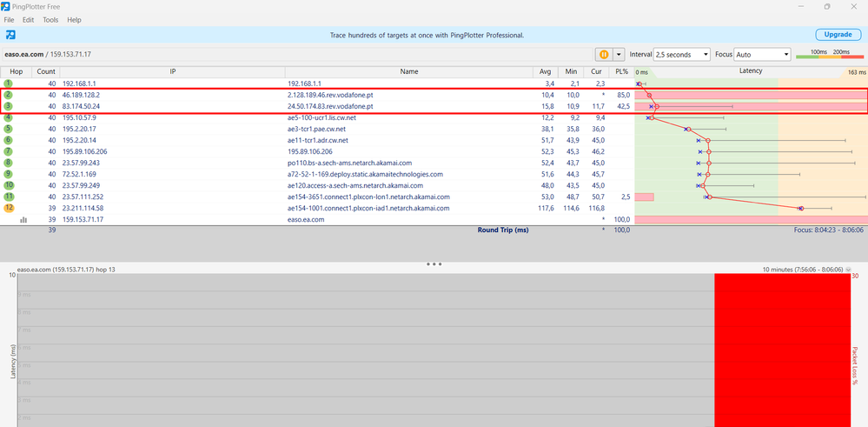The width and height of the screenshot is (868, 427).
Task: Open the File menu
Action: coord(10,19)
